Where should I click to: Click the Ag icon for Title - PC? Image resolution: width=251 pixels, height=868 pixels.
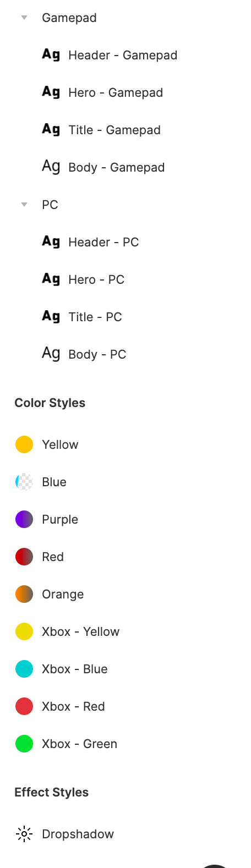click(51, 317)
